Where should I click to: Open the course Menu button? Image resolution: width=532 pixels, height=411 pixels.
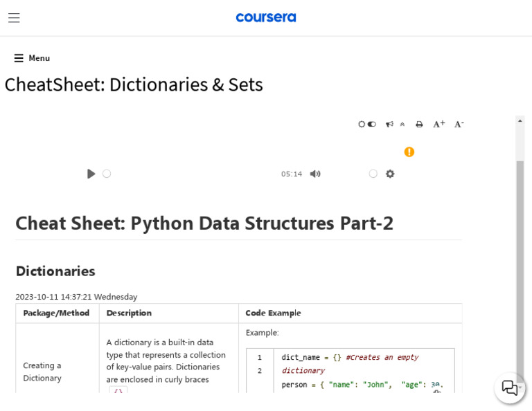(32, 58)
